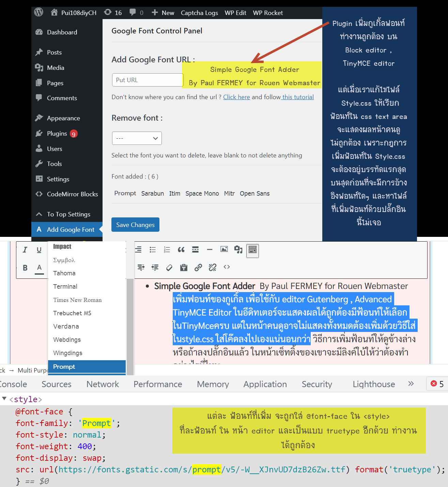448x487 pixels.
Task: Click the Save Changes button
Action: click(x=135, y=225)
